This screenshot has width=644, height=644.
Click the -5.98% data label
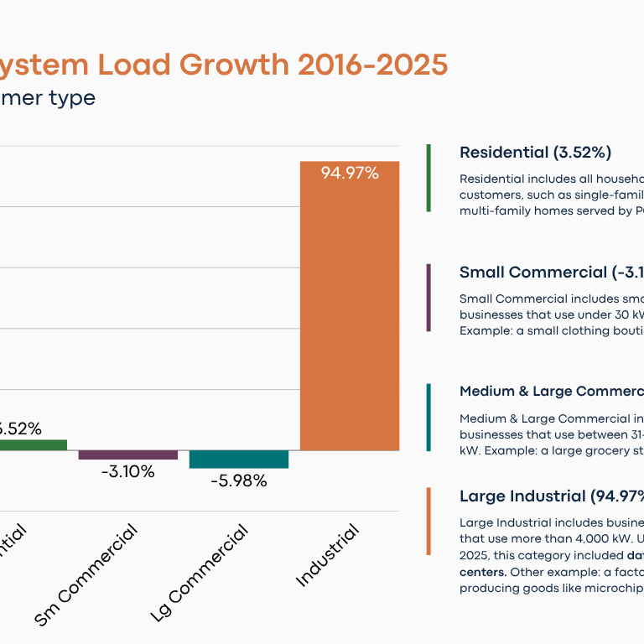[239, 481]
